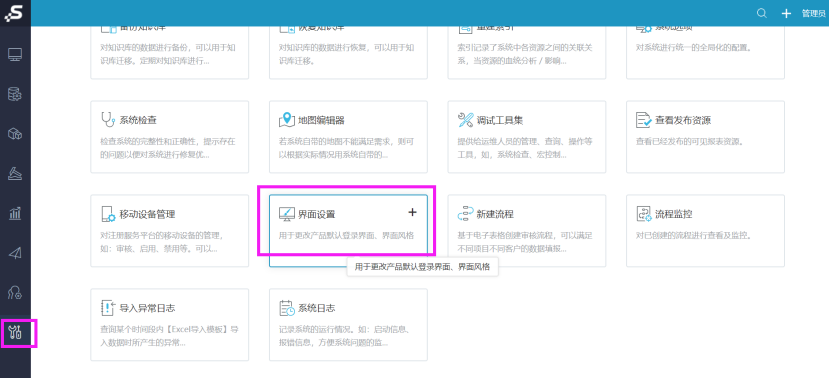Click the warning list icon of 导入异常日志

point(107,308)
